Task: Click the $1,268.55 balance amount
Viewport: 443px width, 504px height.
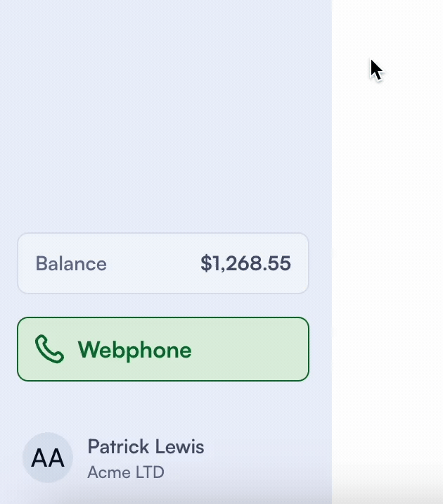Action: pos(245,263)
